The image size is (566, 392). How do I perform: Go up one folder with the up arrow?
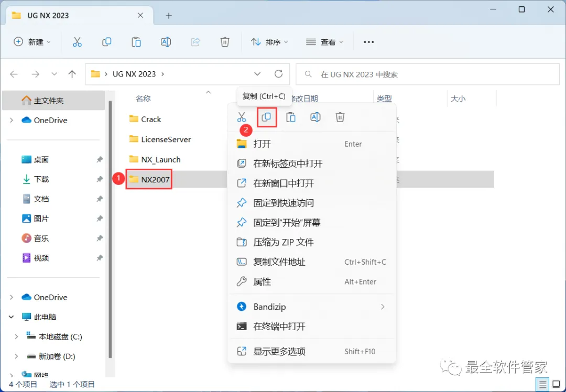tap(72, 74)
